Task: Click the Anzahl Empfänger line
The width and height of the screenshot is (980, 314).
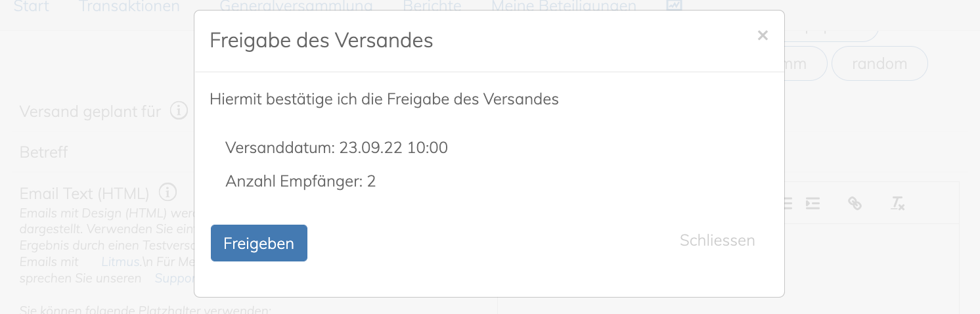Action: pos(300,181)
